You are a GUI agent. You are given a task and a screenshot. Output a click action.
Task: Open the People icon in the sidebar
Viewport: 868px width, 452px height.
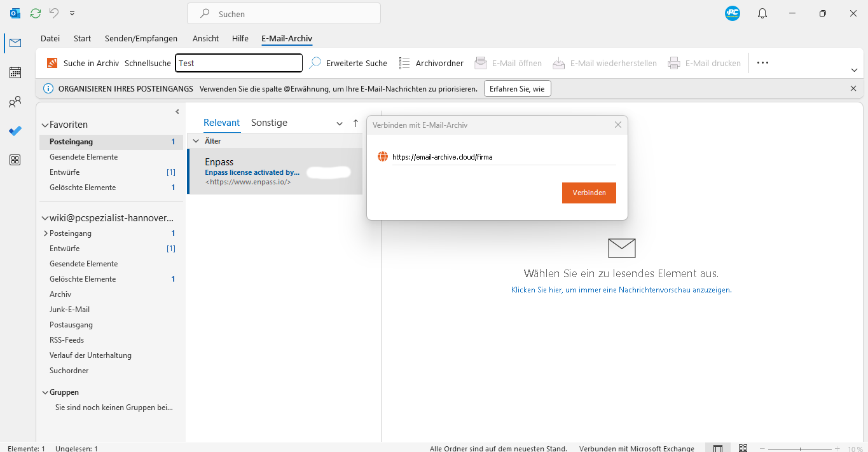[15, 102]
